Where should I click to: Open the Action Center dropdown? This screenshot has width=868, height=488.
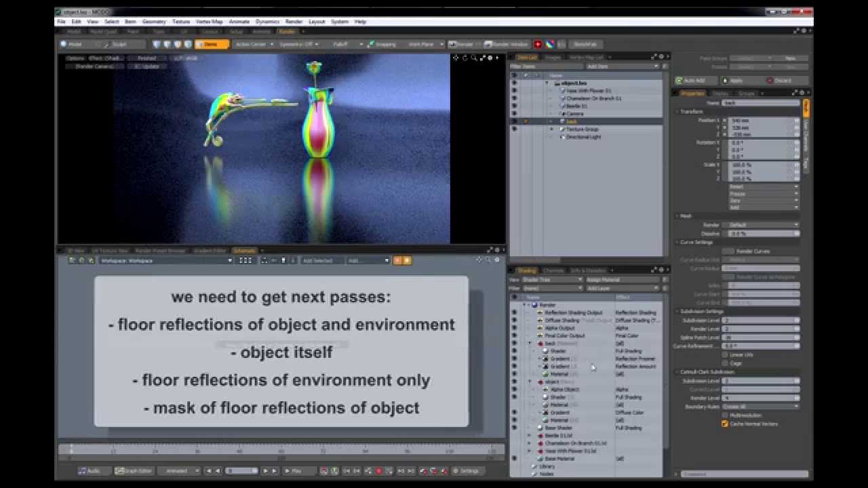pyautogui.click(x=254, y=44)
